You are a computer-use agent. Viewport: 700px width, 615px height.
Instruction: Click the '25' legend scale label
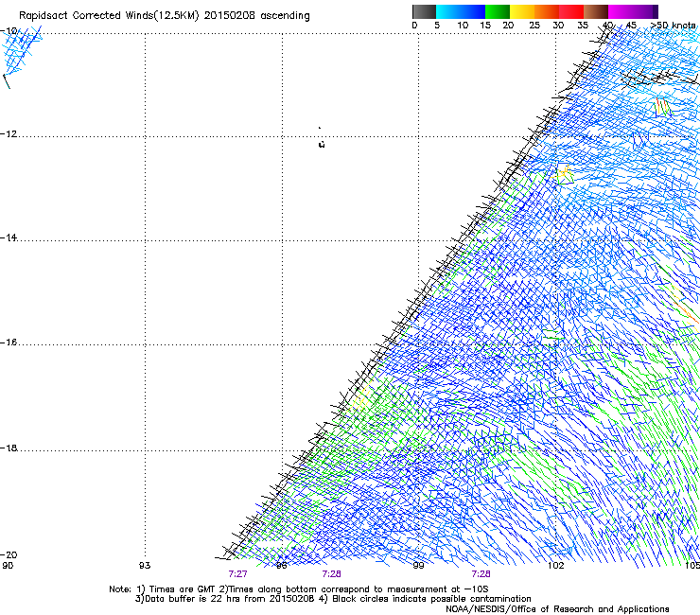pos(534,26)
